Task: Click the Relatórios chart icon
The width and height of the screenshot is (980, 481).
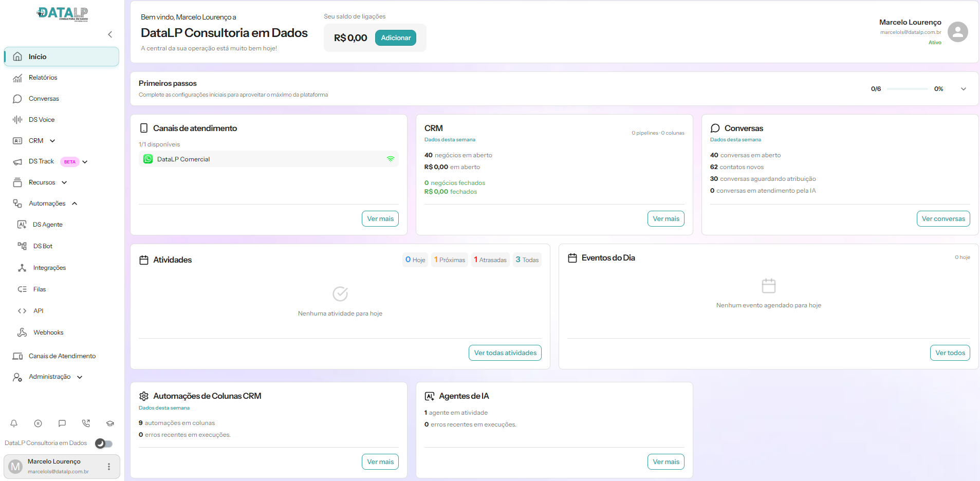Action: 17,78
